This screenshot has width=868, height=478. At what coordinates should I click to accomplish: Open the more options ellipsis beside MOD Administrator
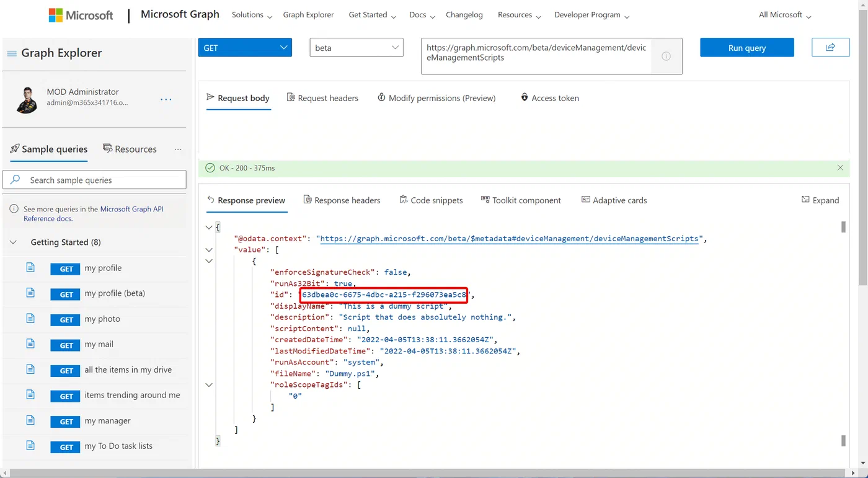(x=166, y=99)
